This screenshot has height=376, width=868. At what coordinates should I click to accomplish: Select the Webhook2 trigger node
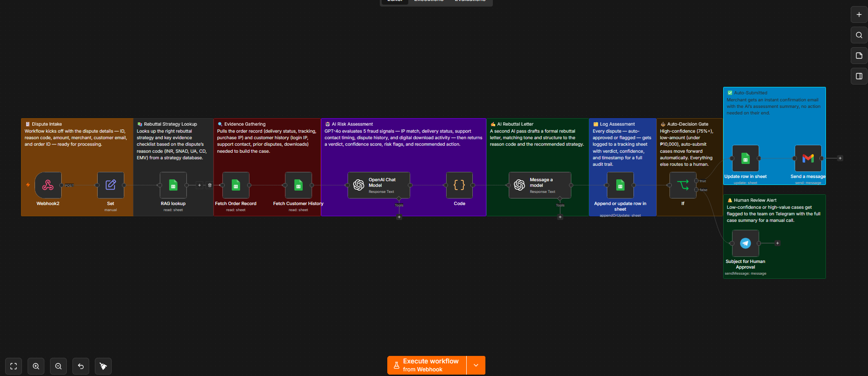(x=48, y=185)
